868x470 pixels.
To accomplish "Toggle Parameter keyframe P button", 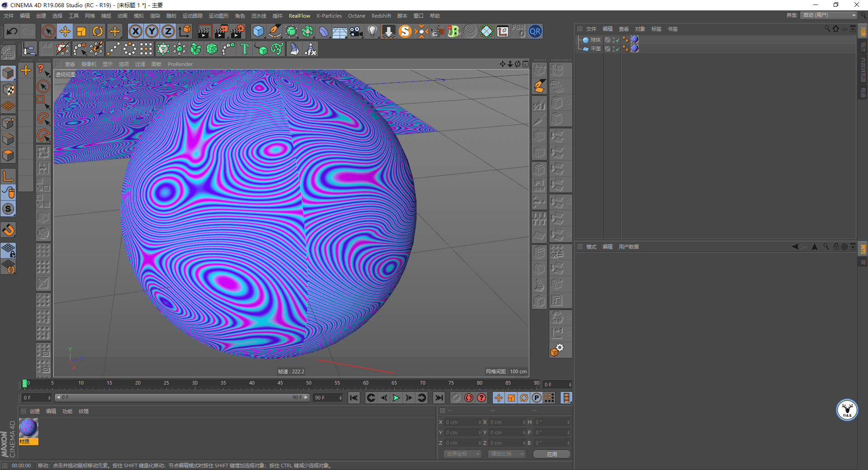I will 537,398.
